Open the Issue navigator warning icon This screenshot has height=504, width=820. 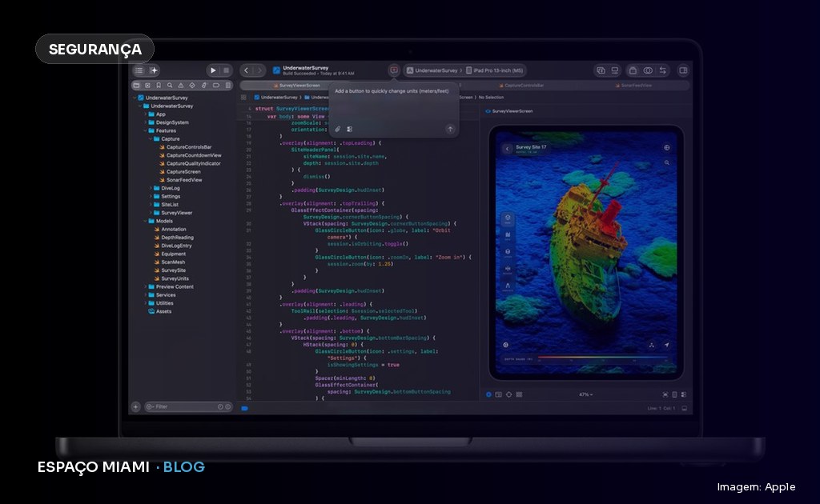point(181,85)
